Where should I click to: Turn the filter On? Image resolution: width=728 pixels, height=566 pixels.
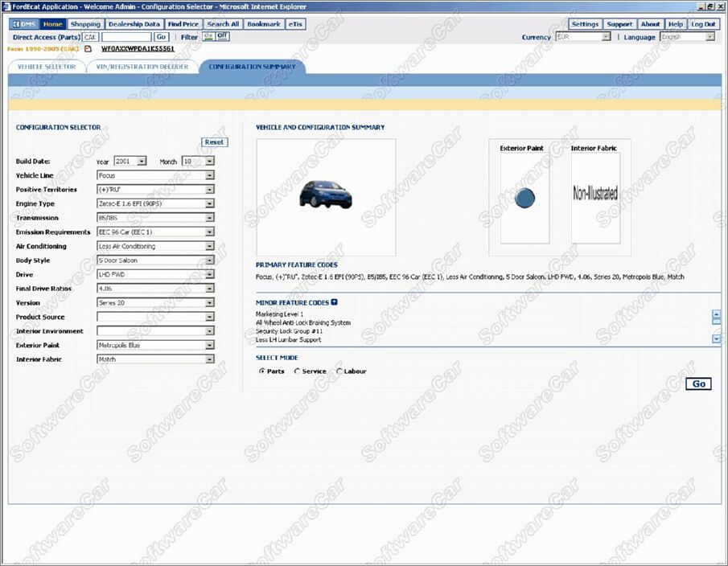tap(208, 36)
